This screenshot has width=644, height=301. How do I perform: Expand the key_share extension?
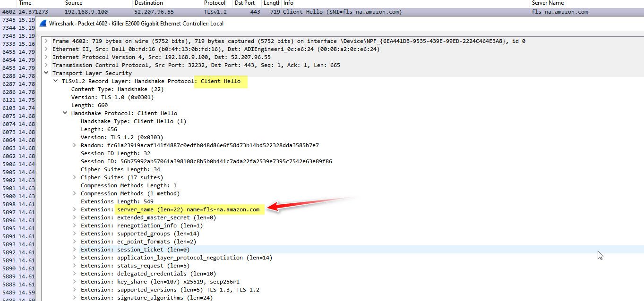point(74,282)
